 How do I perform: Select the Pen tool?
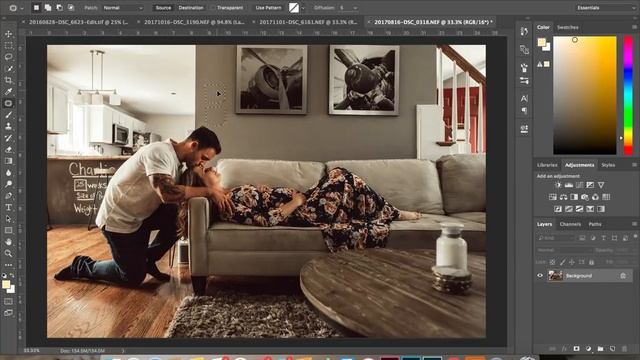pos(8,196)
